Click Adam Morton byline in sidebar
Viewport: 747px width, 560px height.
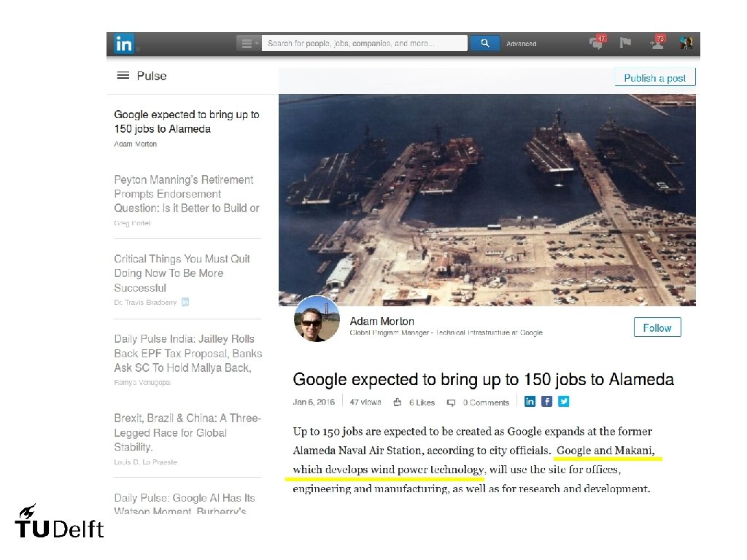tap(135, 144)
